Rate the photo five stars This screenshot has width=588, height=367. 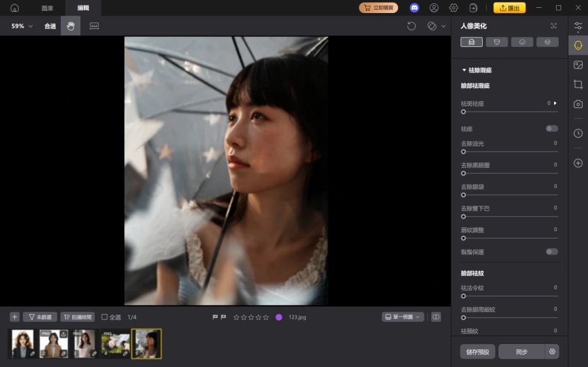266,317
